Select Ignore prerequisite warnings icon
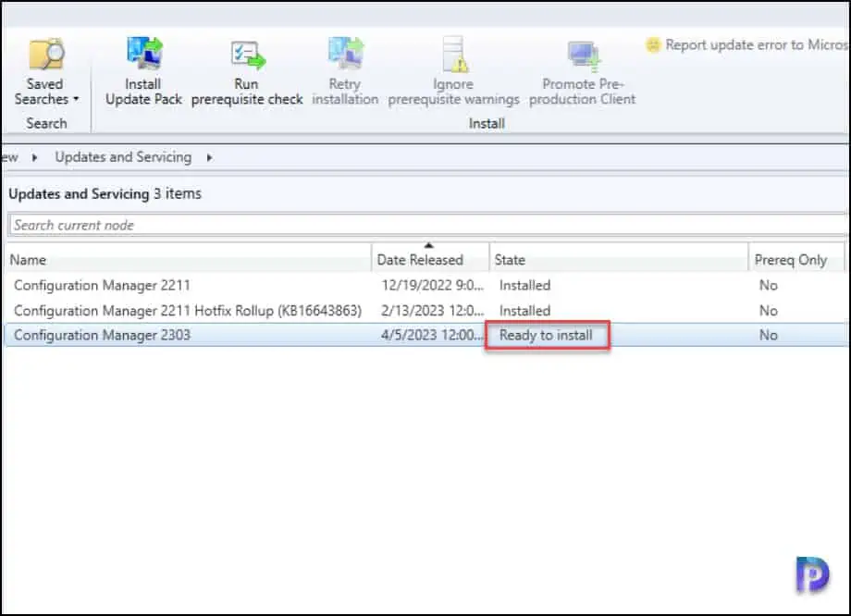 (454, 55)
